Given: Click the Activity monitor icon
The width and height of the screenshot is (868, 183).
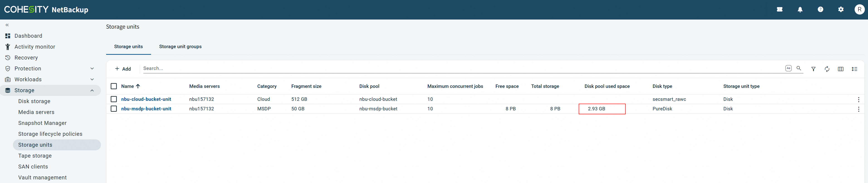Looking at the screenshot, I should click(8, 47).
